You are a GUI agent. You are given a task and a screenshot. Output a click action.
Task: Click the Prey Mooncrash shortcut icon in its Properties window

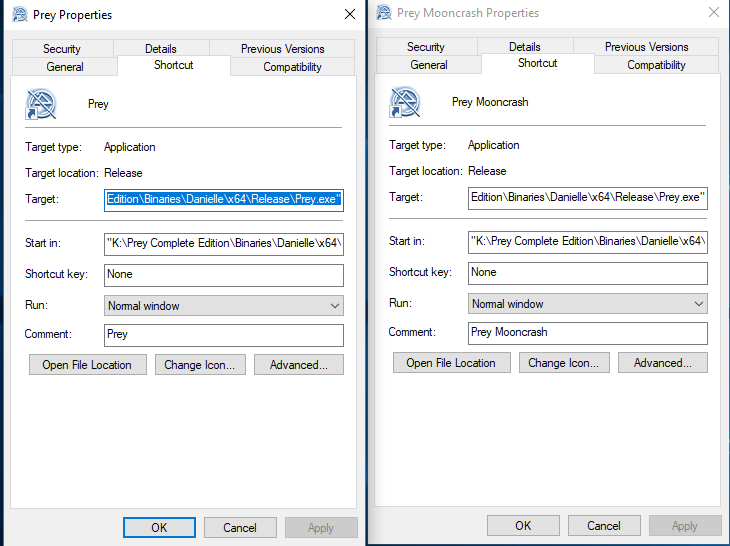point(405,102)
